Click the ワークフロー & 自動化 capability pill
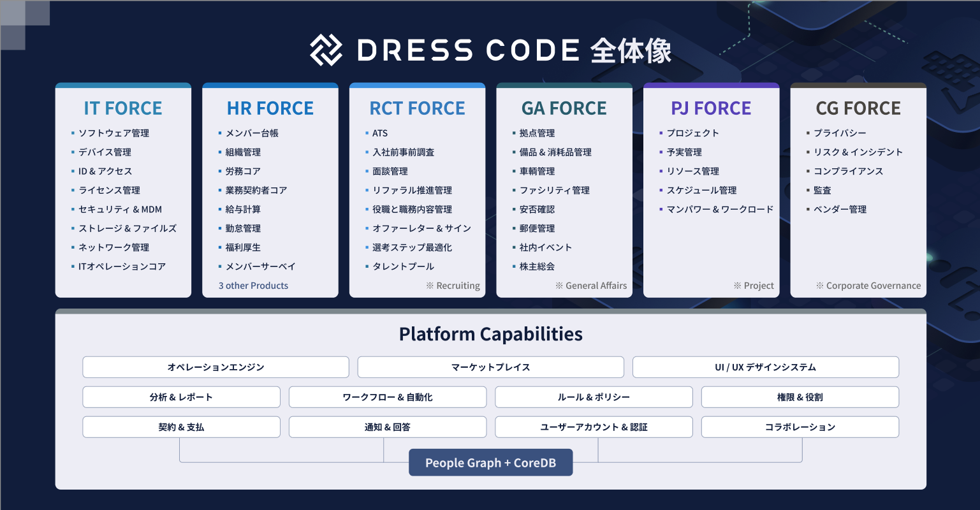Viewport: 980px width, 510px height. [387, 397]
